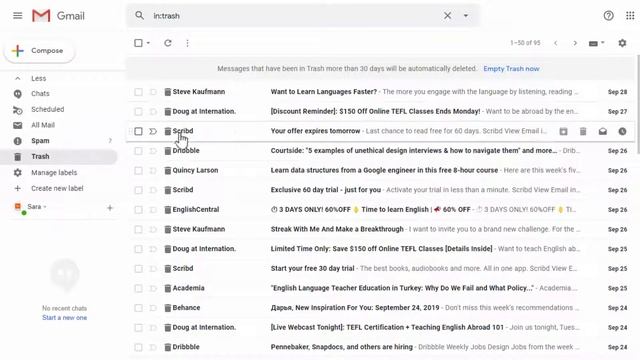Go to newer messages page arrow
The image size is (640, 360).
coord(556,43)
